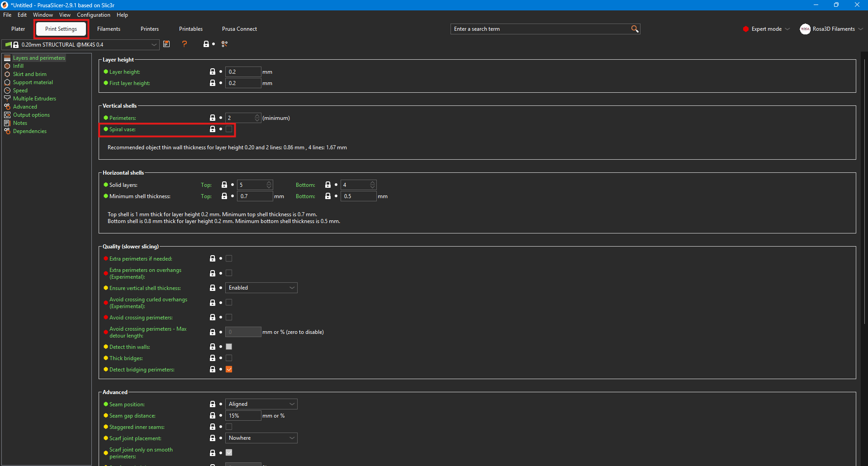The image size is (868, 466).
Task: Click the Layer height input field
Action: click(x=243, y=71)
